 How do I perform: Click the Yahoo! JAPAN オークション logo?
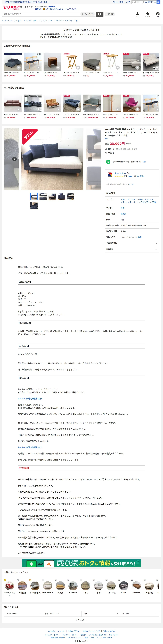[x=17, y=8]
